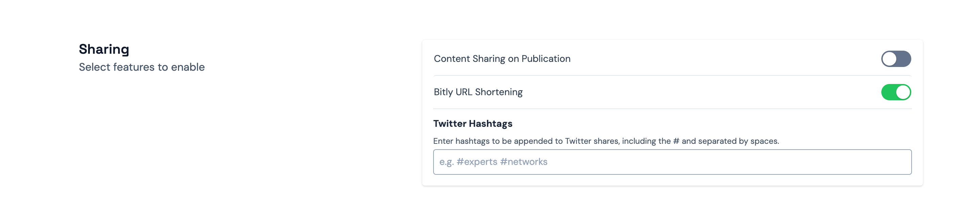Click the "Select features to enable" subtitle
Image resolution: width=980 pixels, height=222 pixels.
pyautogui.click(x=142, y=67)
